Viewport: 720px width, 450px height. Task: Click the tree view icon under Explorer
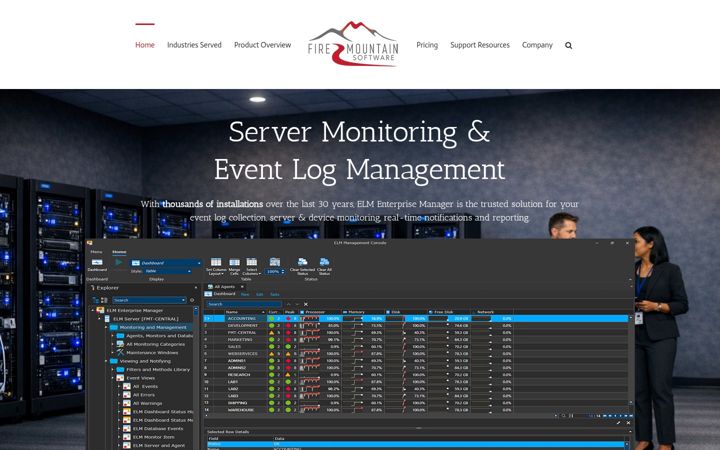tap(96, 300)
